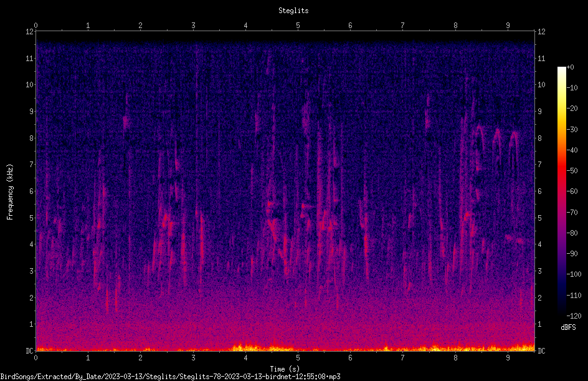
Task: Click the DC label on the right axis
Action: tap(541, 351)
